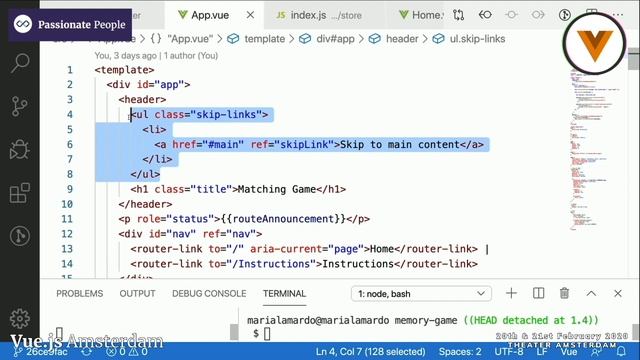Click the previous commit icon
The width and height of the screenshot is (640, 360).
tap(511, 15)
